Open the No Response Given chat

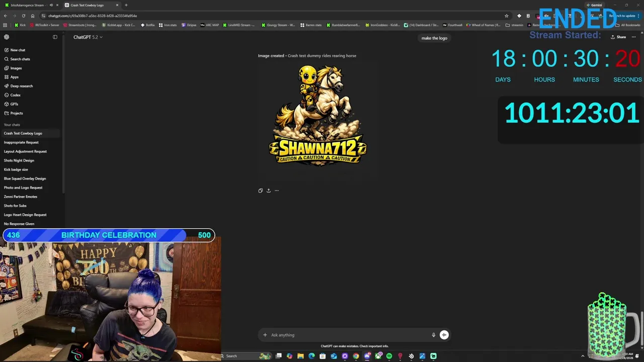coord(30,224)
